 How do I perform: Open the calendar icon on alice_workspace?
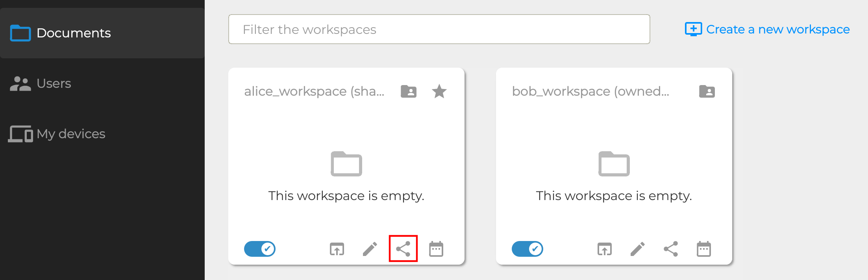click(x=436, y=249)
